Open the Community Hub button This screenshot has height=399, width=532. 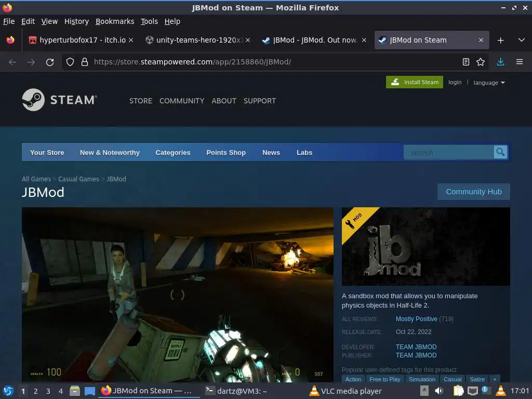[x=474, y=192]
